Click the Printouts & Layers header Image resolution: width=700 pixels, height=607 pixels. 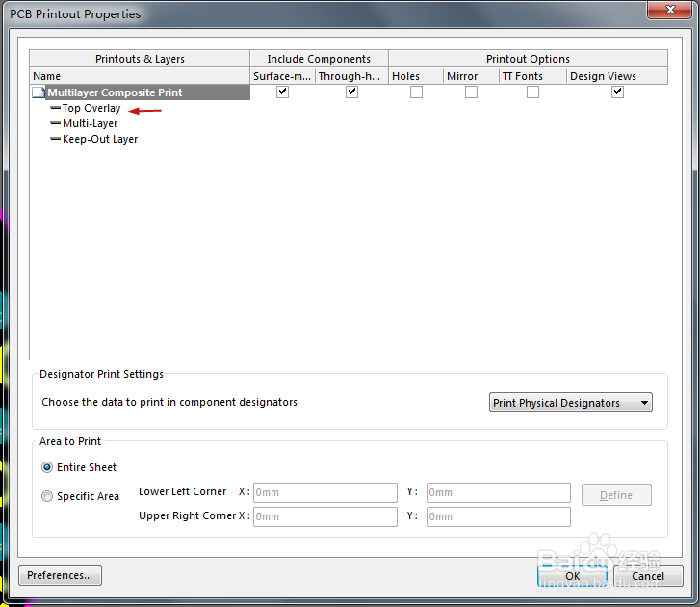click(140, 59)
